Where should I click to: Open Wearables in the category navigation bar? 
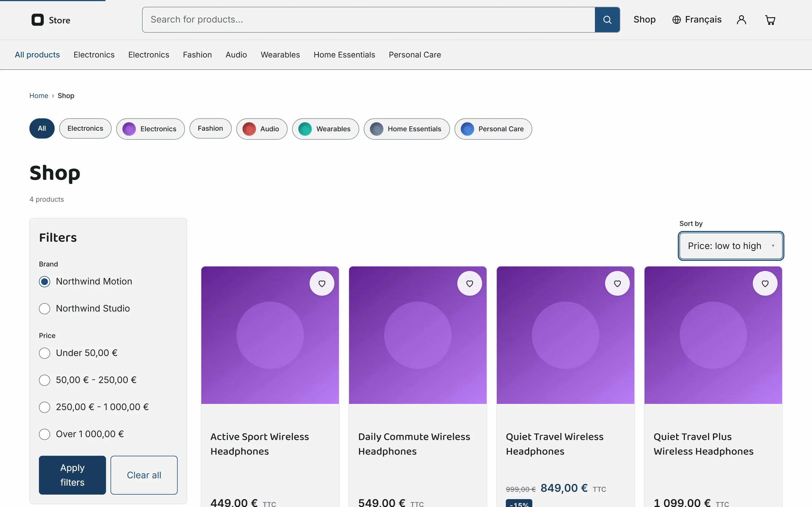pos(280,55)
